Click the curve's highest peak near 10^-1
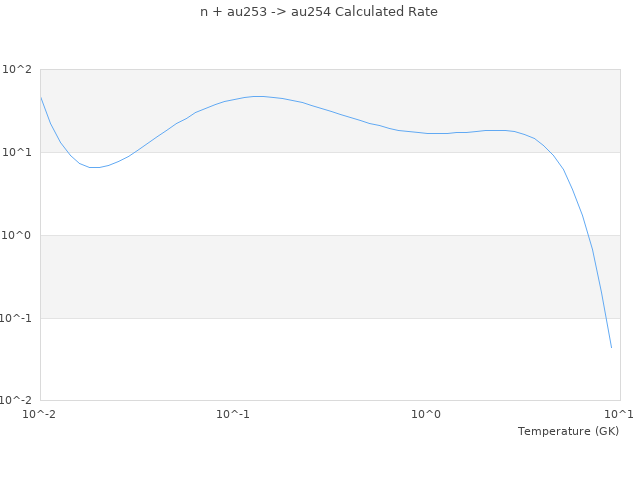640x480 pixels. [x=259, y=96]
